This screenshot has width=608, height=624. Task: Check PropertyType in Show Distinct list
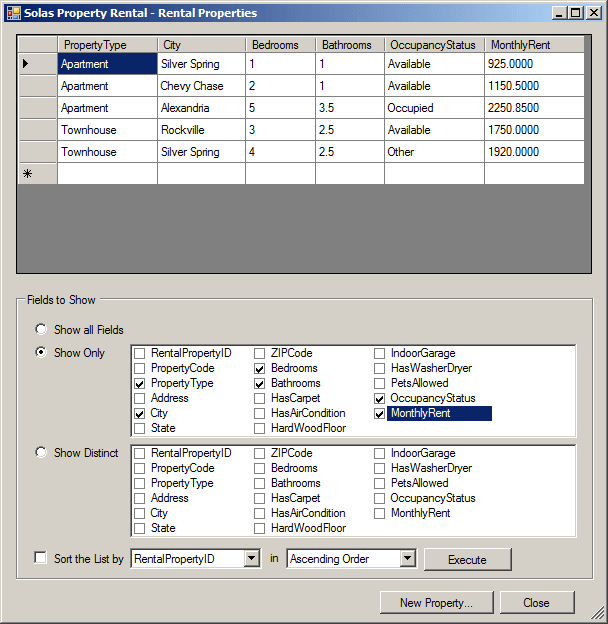pos(139,484)
